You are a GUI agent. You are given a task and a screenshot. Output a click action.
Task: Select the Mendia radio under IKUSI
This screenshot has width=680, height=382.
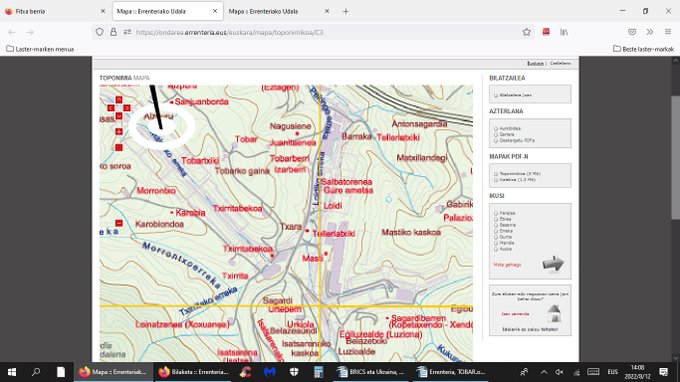pyautogui.click(x=496, y=243)
